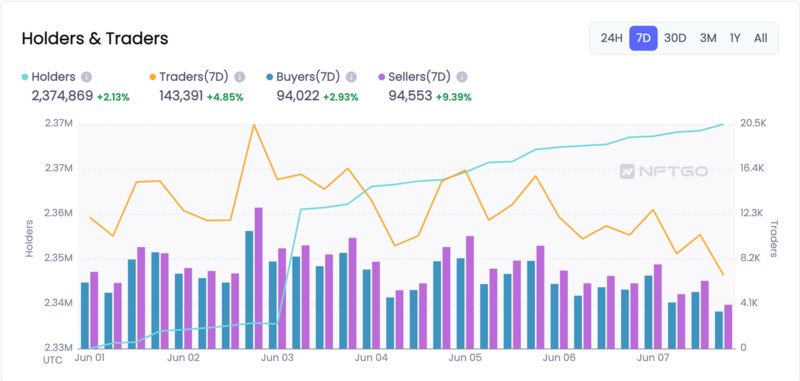This screenshot has width=800, height=381.
Task: Click the info icon beside Buyers(7D)
Action: coord(351,77)
